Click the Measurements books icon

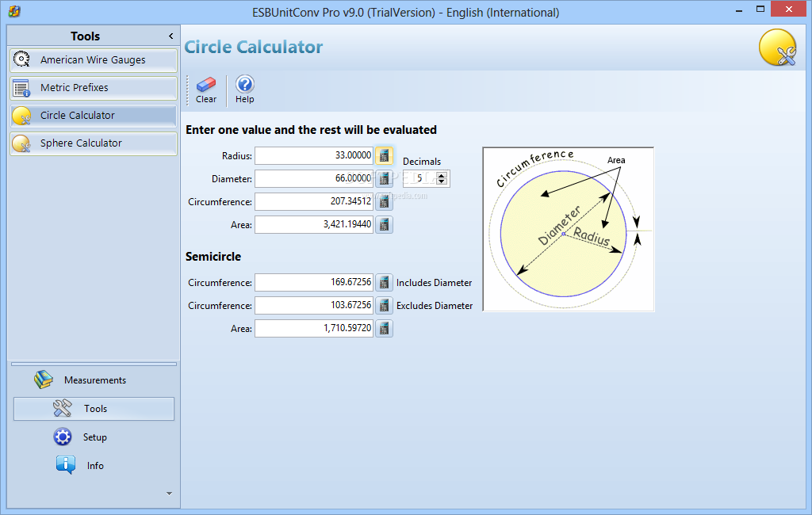click(x=44, y=380)
